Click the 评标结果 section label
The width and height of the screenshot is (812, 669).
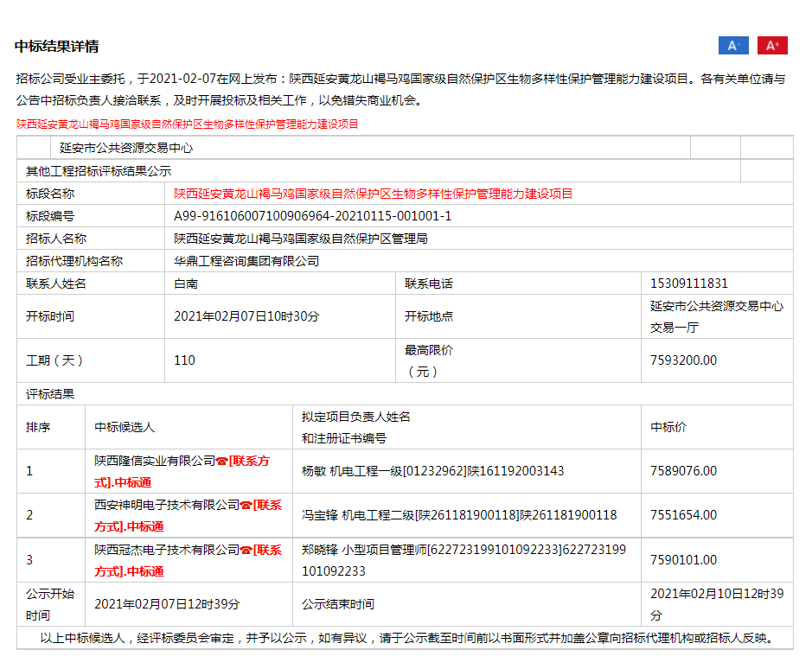coord(50,394)
